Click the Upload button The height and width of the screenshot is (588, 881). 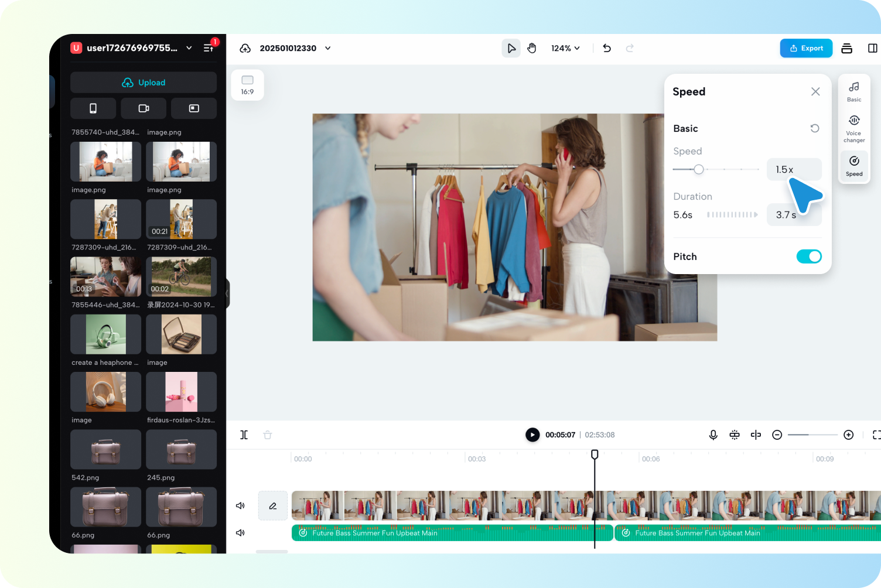(x=144, y=83)
